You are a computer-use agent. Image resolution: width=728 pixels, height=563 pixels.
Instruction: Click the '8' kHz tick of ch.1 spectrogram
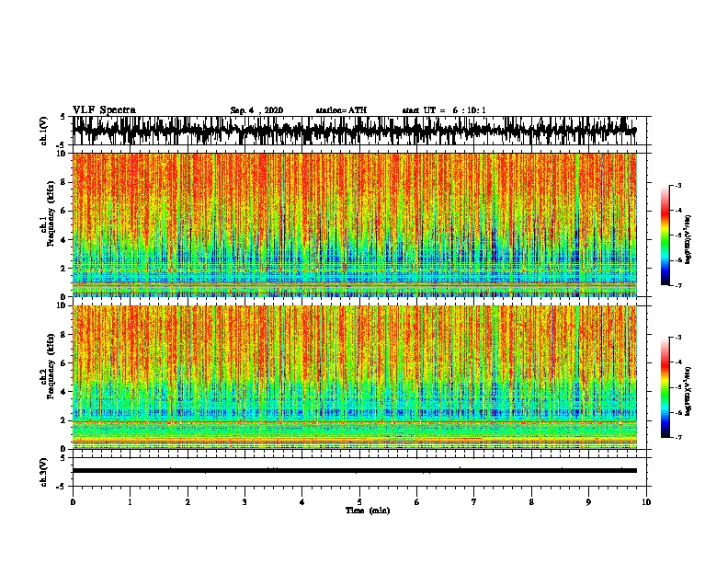(63, 182)
